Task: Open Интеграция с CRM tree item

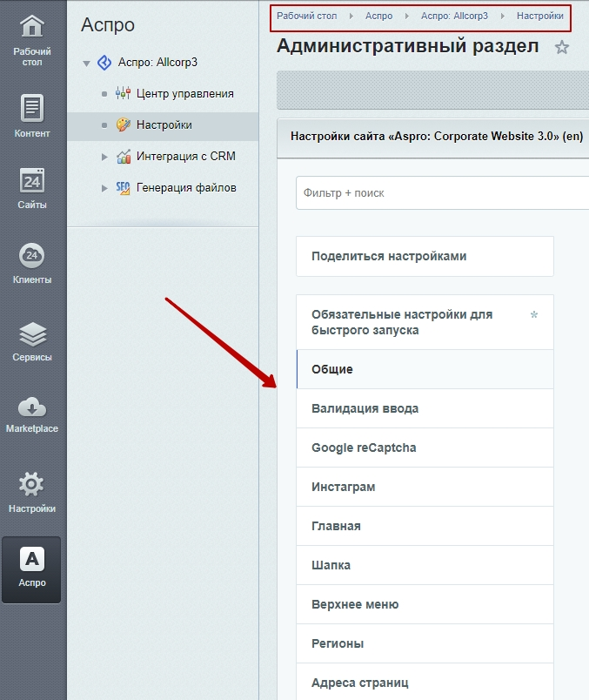Action: 185,156
